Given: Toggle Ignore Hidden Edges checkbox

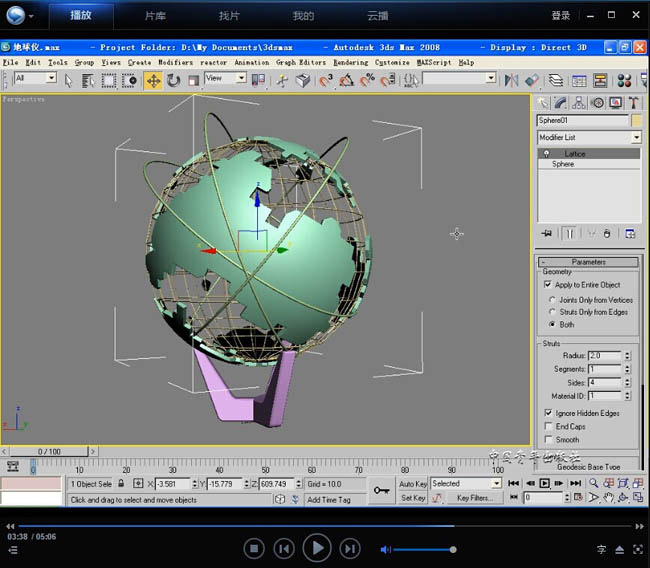Looking at the screenshot, I should [x=548, y=413].
